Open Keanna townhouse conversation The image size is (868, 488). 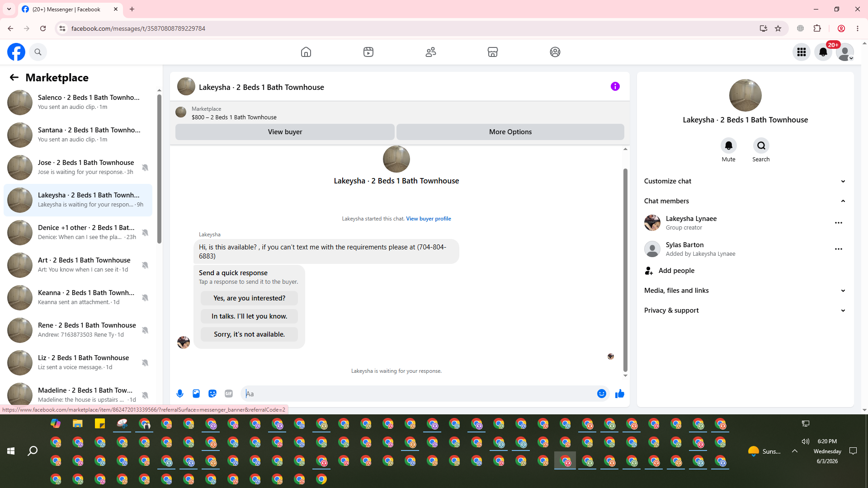pos(78,297)
